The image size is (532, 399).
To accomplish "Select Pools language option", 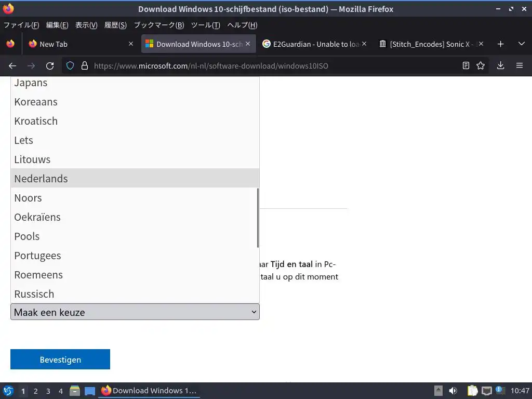I will [x=135, y=236].
